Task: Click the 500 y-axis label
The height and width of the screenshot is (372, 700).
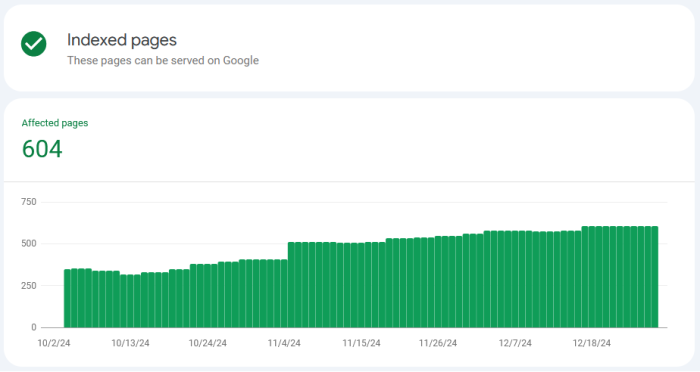Action: [x=29, y=244]
